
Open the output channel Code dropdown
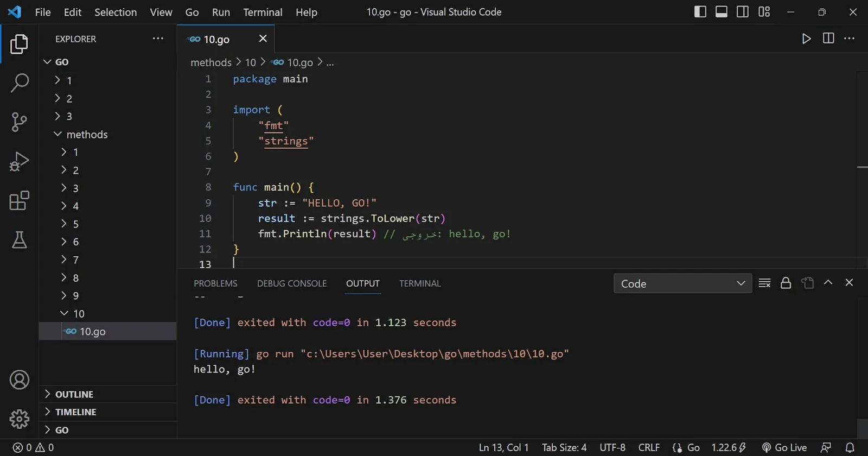[x=682, y=283]
